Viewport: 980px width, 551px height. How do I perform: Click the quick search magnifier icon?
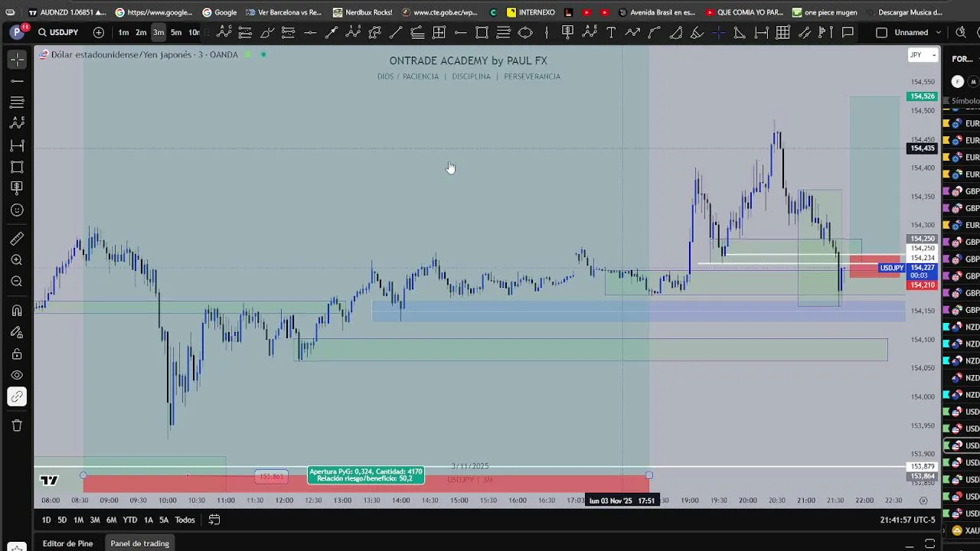coord(961,32)
